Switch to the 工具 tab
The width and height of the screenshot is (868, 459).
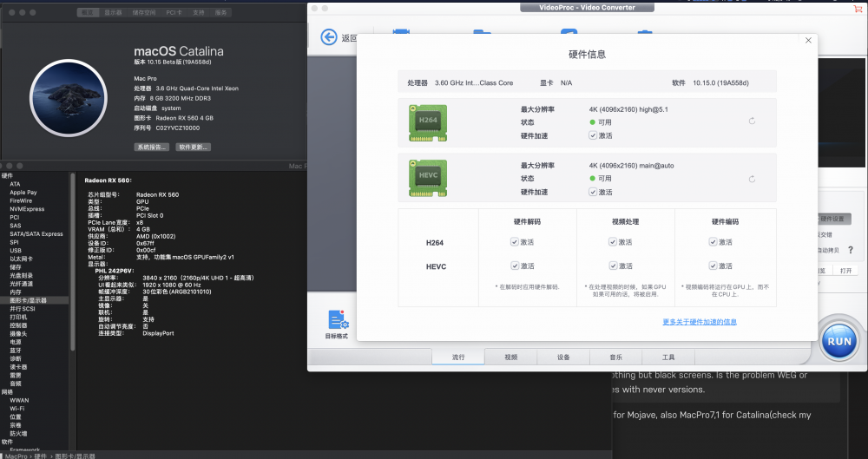(x=668, y=357)
